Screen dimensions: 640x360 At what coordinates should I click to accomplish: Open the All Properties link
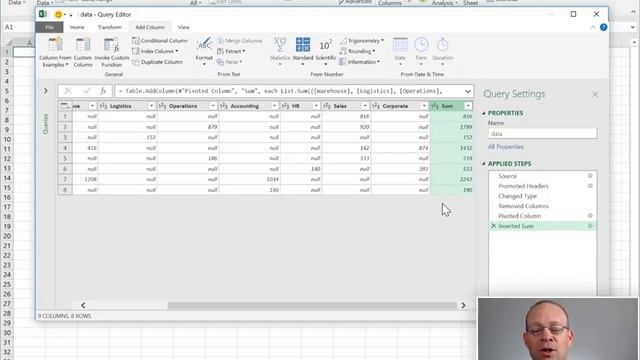click(x=505, y=147)
